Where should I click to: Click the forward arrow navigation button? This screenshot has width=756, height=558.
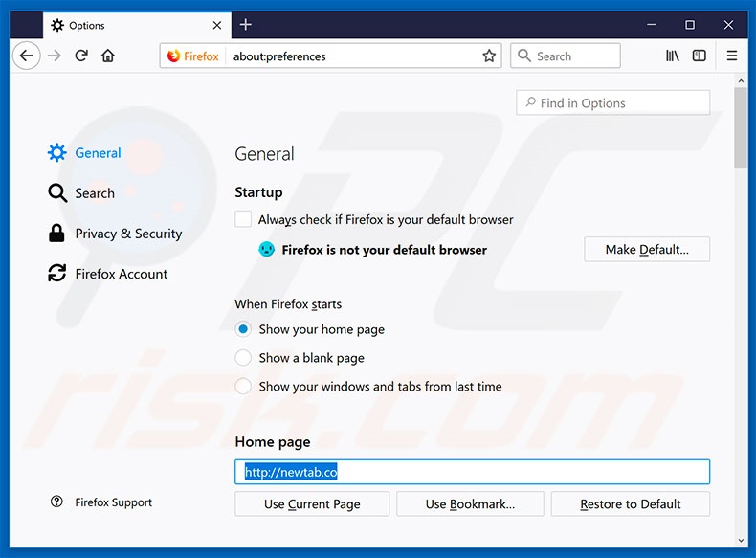pos(54,56)
